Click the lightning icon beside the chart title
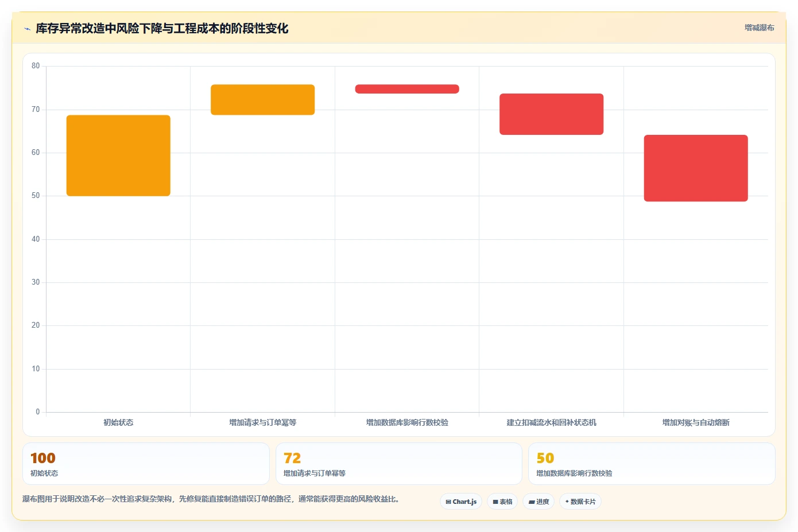Screen dimensions: 798x532 click(x=27, y=29)
